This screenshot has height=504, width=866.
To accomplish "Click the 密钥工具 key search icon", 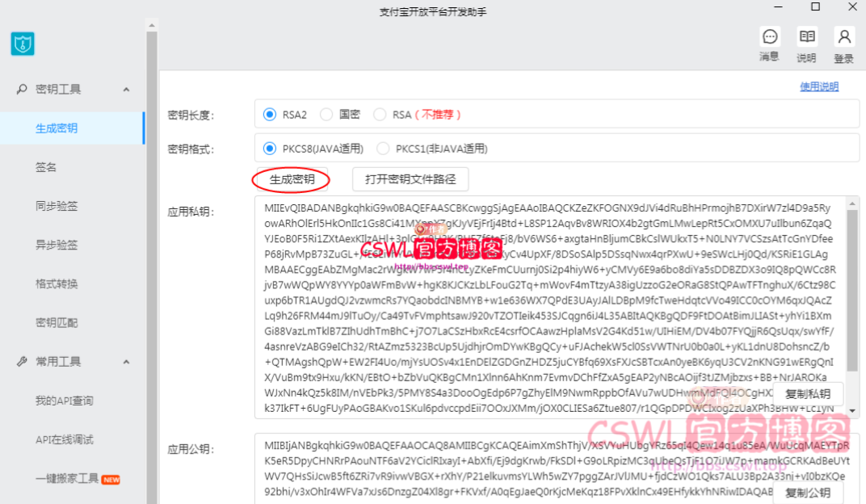I will [22, 89].
